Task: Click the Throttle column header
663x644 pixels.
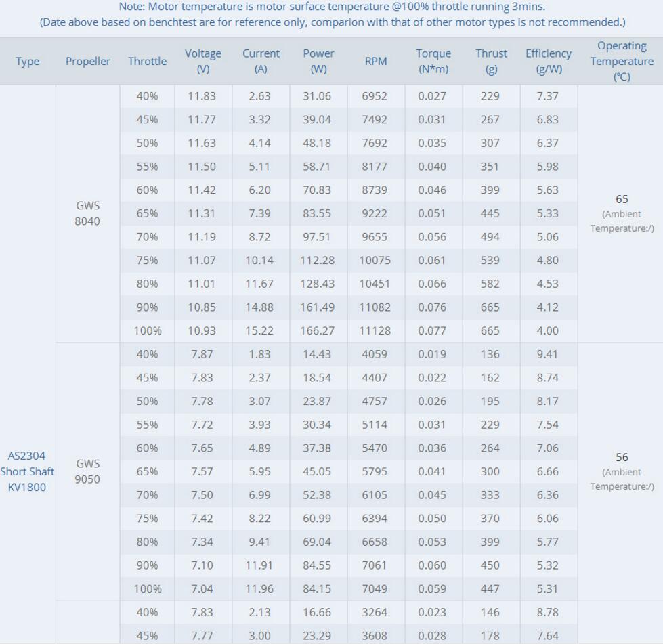Action: coord(147,61)
